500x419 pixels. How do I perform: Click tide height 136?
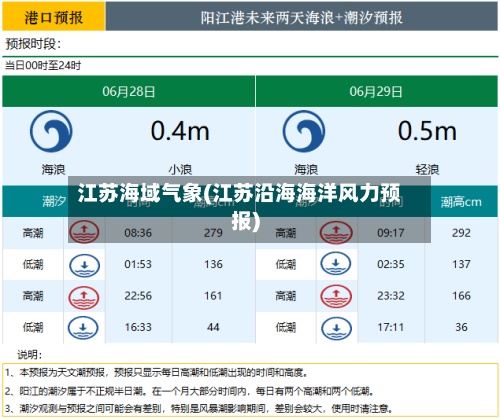[213, 264]
